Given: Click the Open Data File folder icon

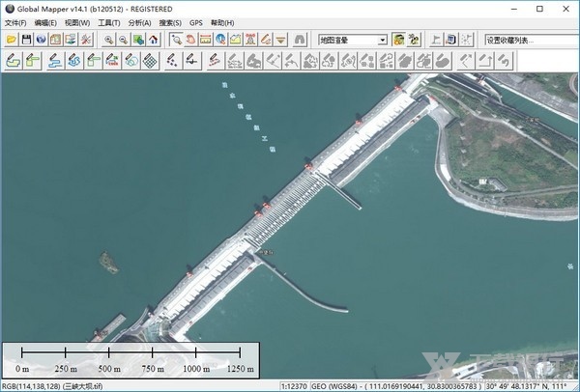Looking at the screenshot, I should click(x=11, y=40).
